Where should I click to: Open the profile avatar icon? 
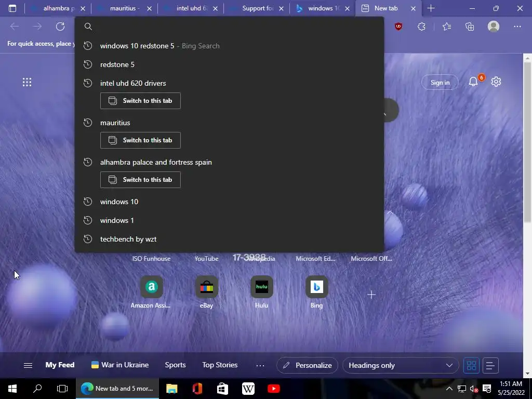(494, 26)
